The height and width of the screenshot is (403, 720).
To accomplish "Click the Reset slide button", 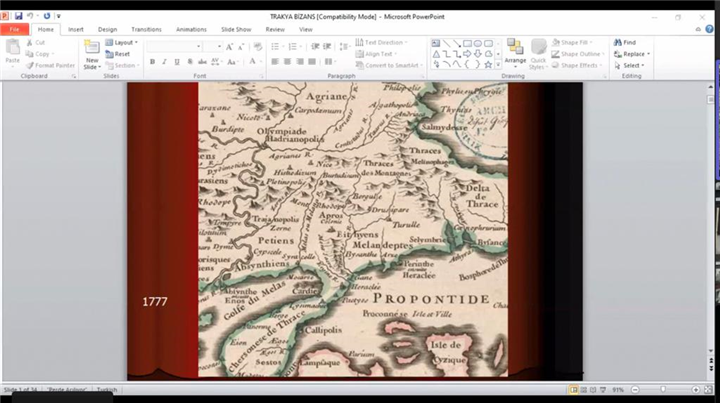I will 118,54.
